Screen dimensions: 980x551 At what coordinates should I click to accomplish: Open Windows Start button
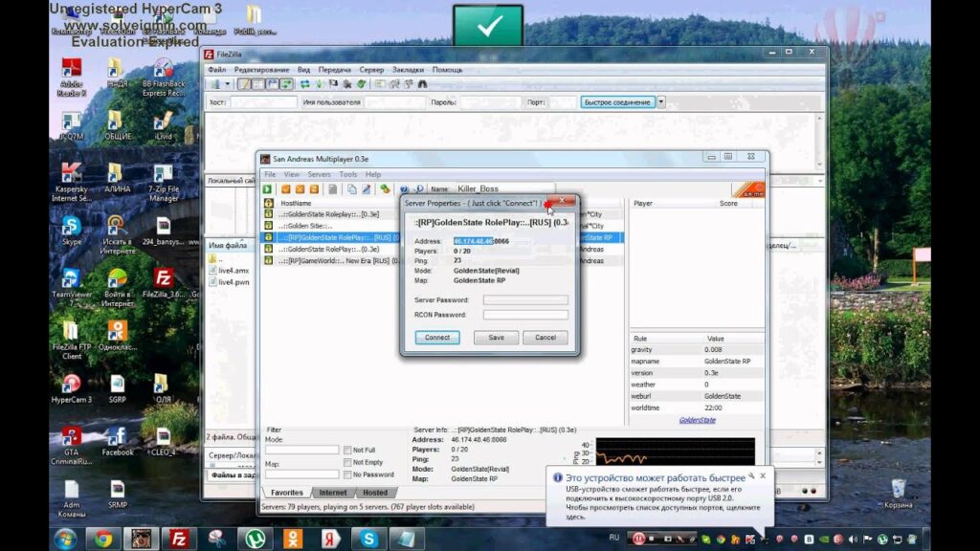(65, 539)
